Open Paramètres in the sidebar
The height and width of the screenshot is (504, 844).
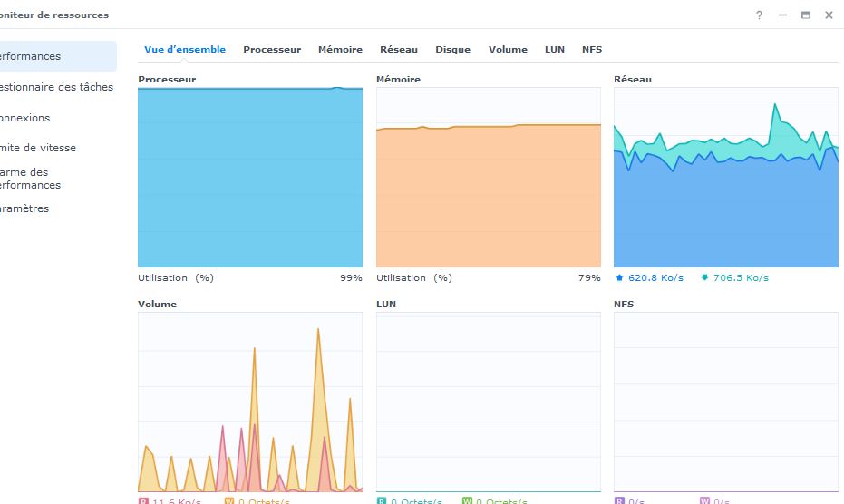24,208
